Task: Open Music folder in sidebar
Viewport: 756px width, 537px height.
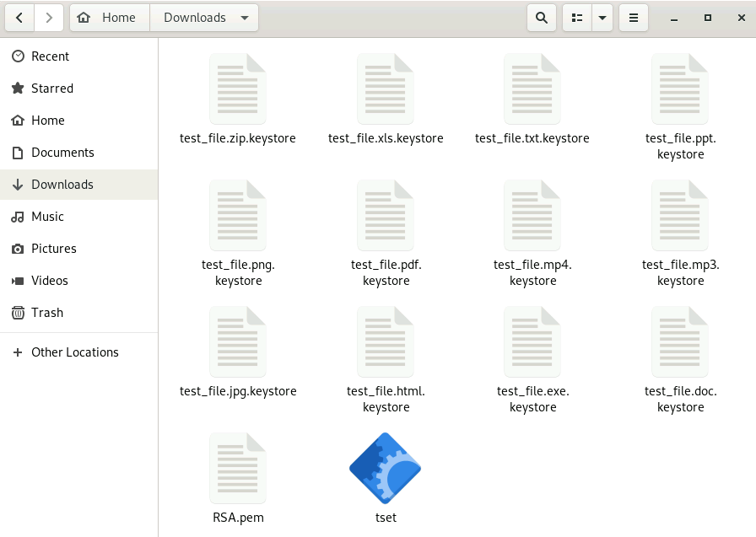Action: coord(47,217)
